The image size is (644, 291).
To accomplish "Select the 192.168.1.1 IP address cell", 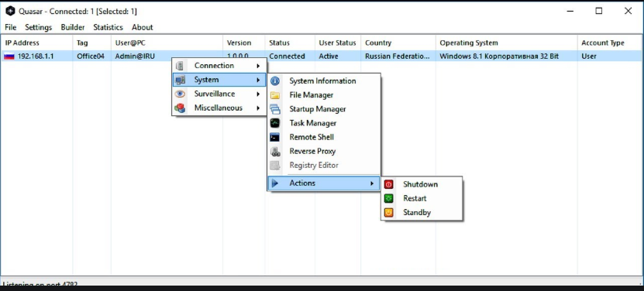I will tap(36, 56).
